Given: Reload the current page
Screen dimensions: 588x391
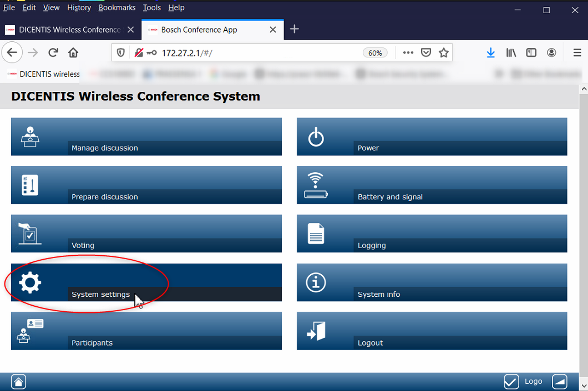Looking at the screenshot, I should [x=53, y=53].
